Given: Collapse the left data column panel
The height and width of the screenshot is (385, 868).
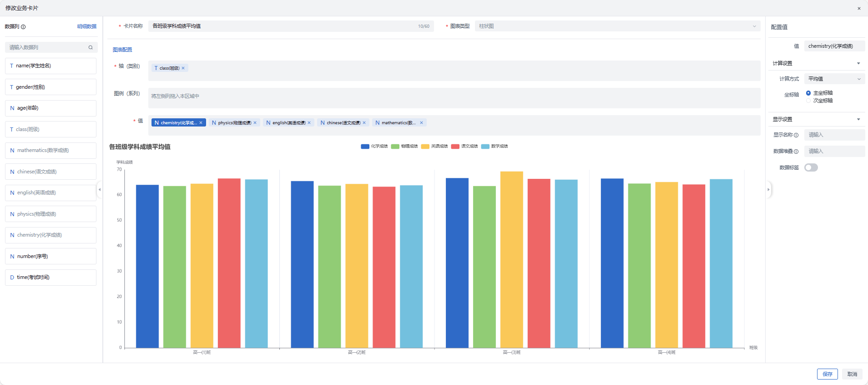Looking at the screenshot, I should 100,189.
